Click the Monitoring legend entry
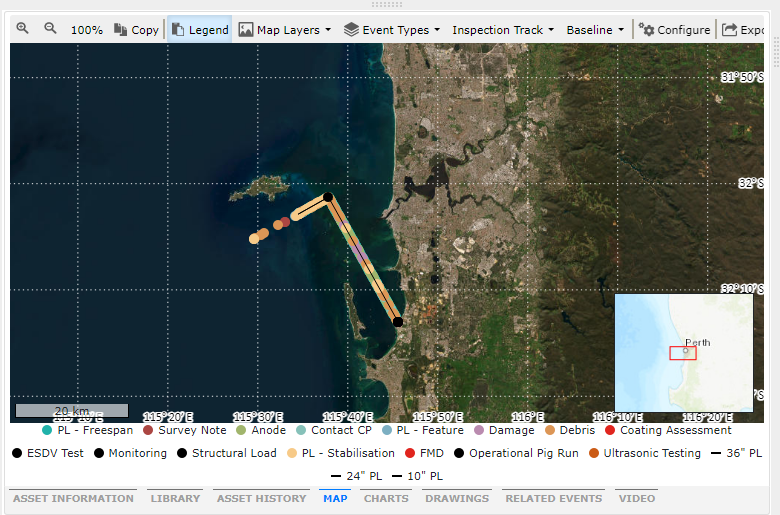The height and width of the screenshot is (515, 780). pos(130,453)
